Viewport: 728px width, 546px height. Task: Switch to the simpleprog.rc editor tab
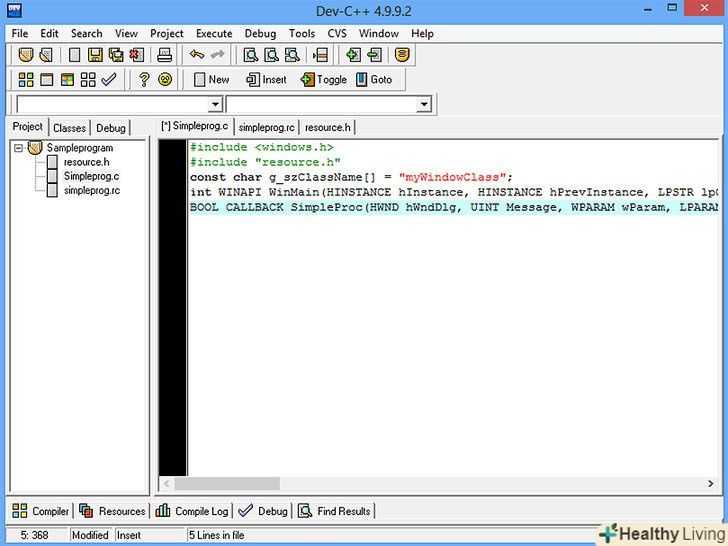[x=266, y=128]
